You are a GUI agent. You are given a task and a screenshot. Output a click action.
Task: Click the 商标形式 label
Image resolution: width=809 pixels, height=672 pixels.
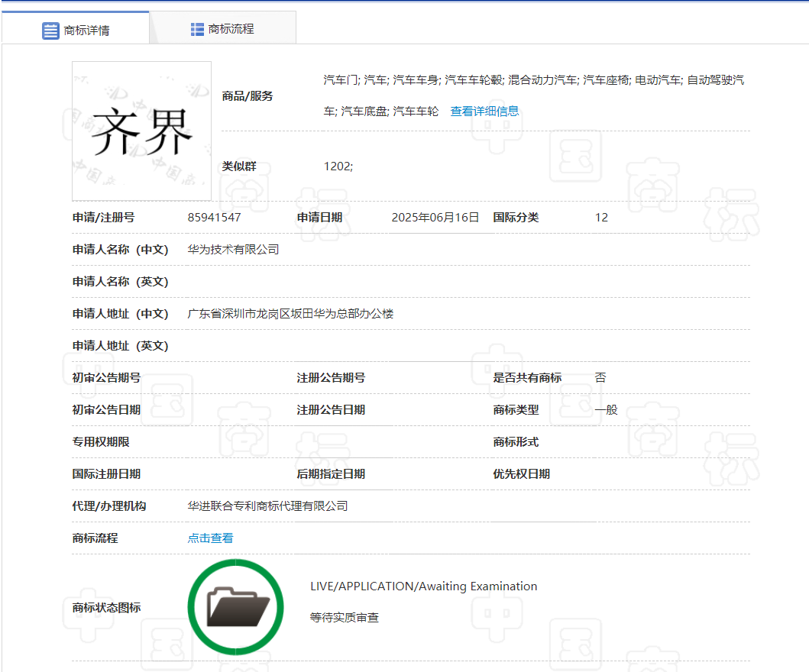[516, 442]
